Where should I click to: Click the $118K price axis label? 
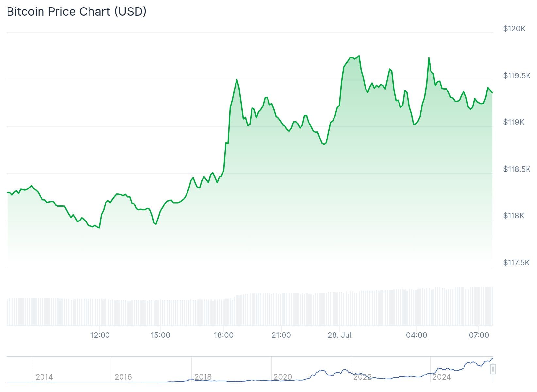(x=513, y=216)
